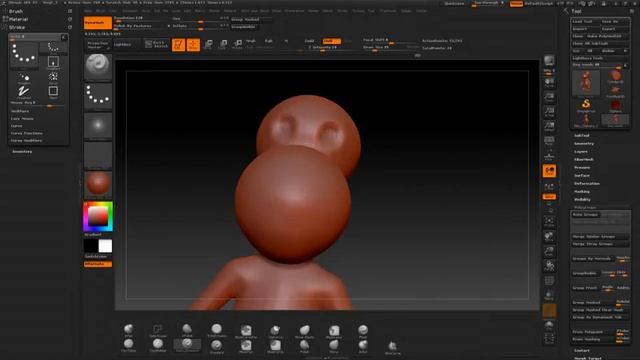Image resolution: width=640 pixels, height=360 pixels.
Task: Open the red material sphere picker
Action: [98, 183]
